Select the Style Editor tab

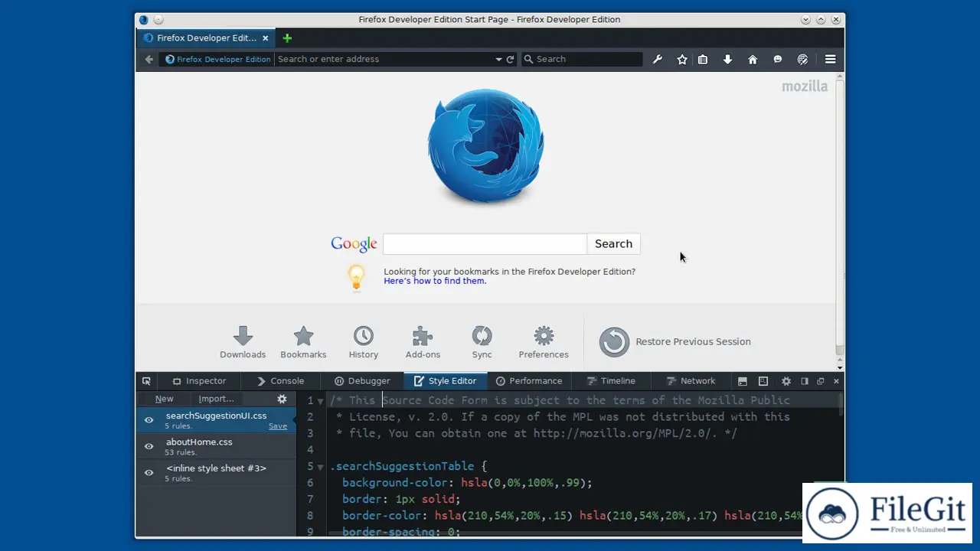click(445, 380)
